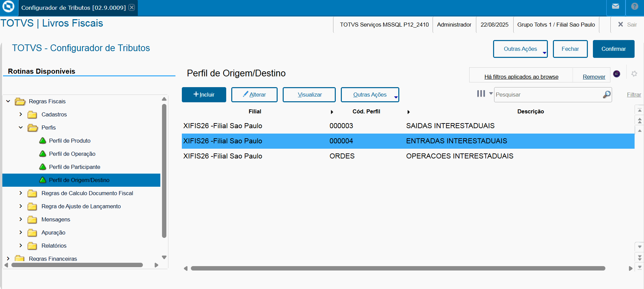Click the Visualizar button

(309, 95)
